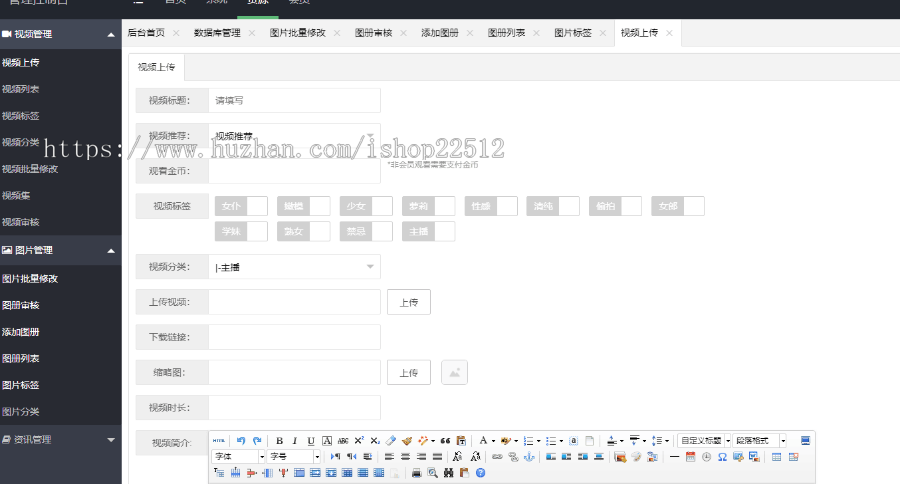This screenshot has width=900, height=484.
Task: Open the 字号 font size dropdown
Action: (294, 456)
